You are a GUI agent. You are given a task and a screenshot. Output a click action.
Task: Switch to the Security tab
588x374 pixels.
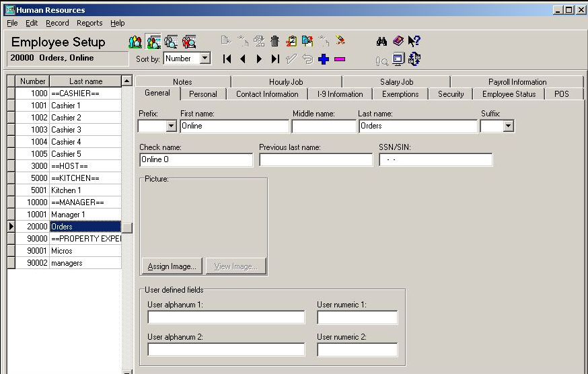451,94
